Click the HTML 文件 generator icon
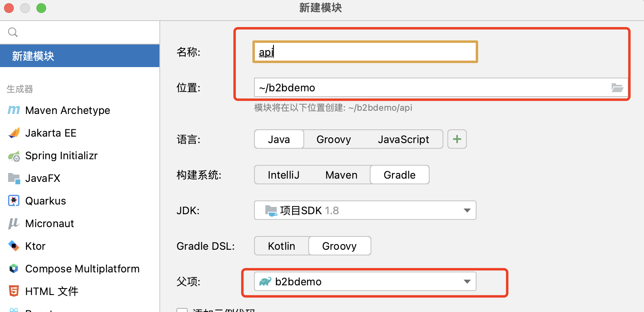The image size is (644, 312). pyautogui.click(x=14, y=291)
